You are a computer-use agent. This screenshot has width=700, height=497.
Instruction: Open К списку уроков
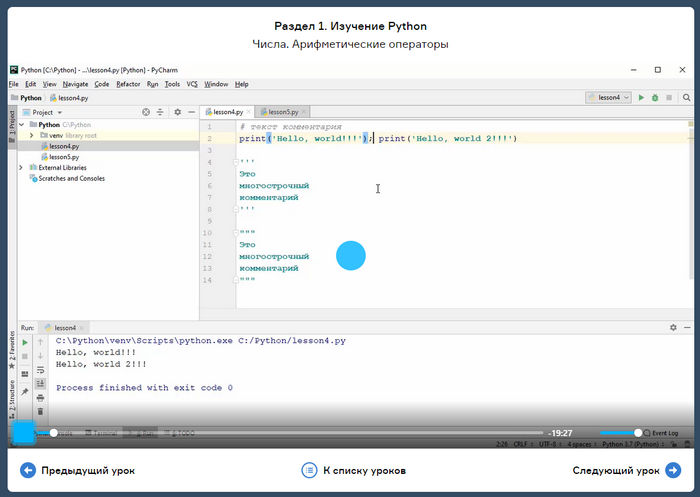point(354,470)
